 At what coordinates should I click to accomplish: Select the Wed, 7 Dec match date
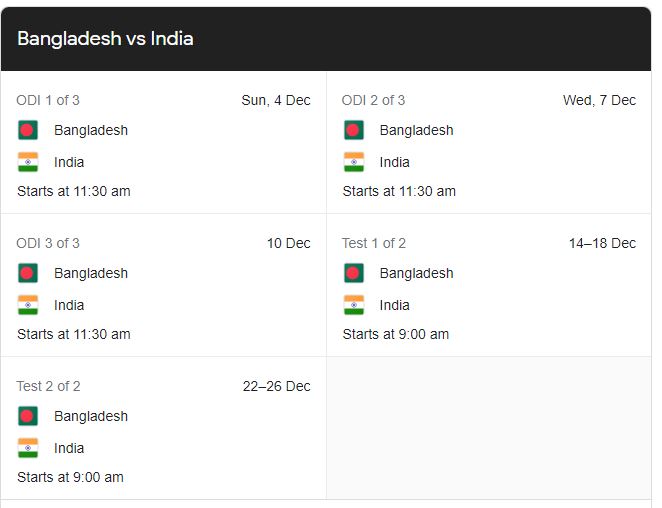click(600, 100)
